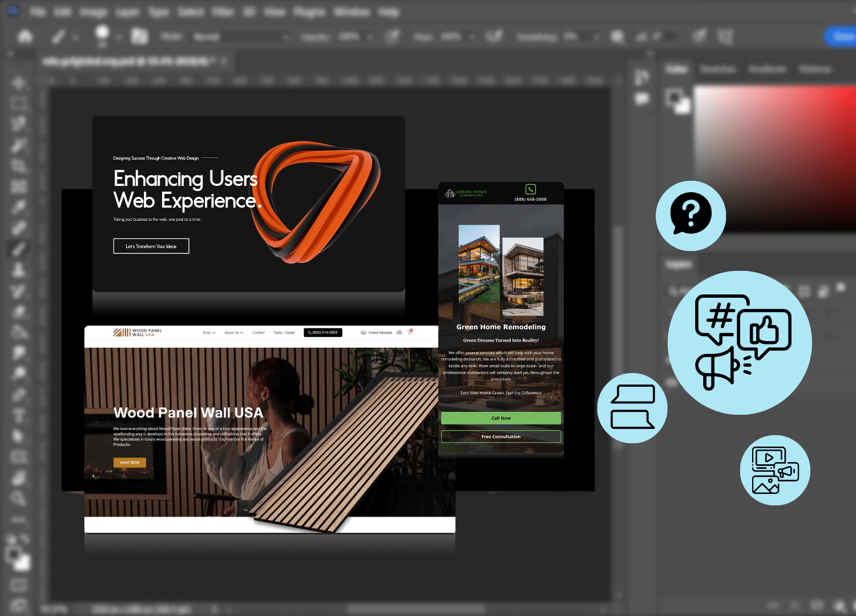The height and width of the screenshot is (616, 856).
Task: Click the Photoshop Home icon in options bar
Action: pyautogui.click(x=25, y=37)
